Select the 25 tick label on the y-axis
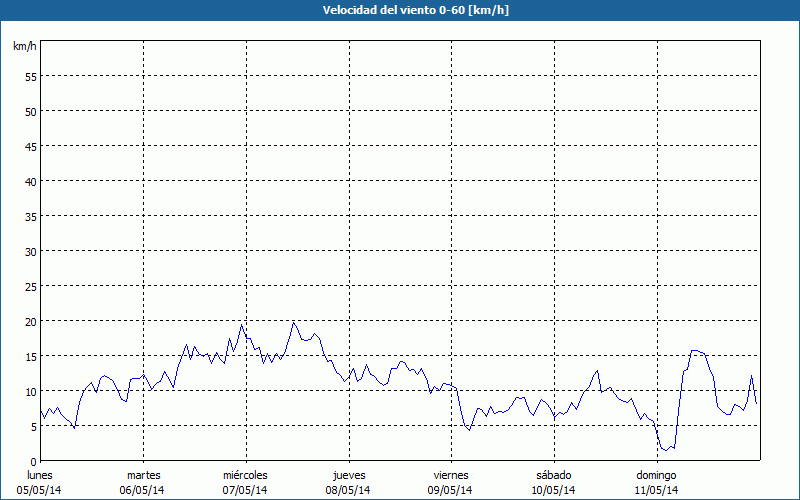 coord(30,286)
